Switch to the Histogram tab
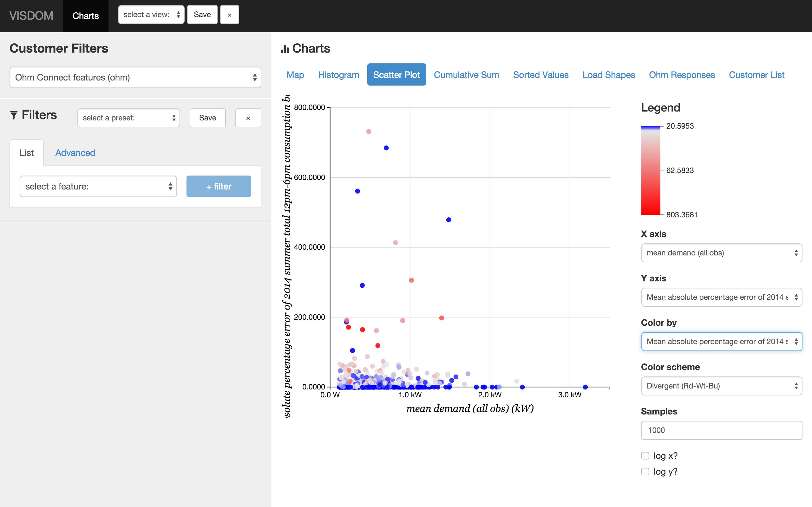This screenshot has height=507, width=812. pos(338,75)
